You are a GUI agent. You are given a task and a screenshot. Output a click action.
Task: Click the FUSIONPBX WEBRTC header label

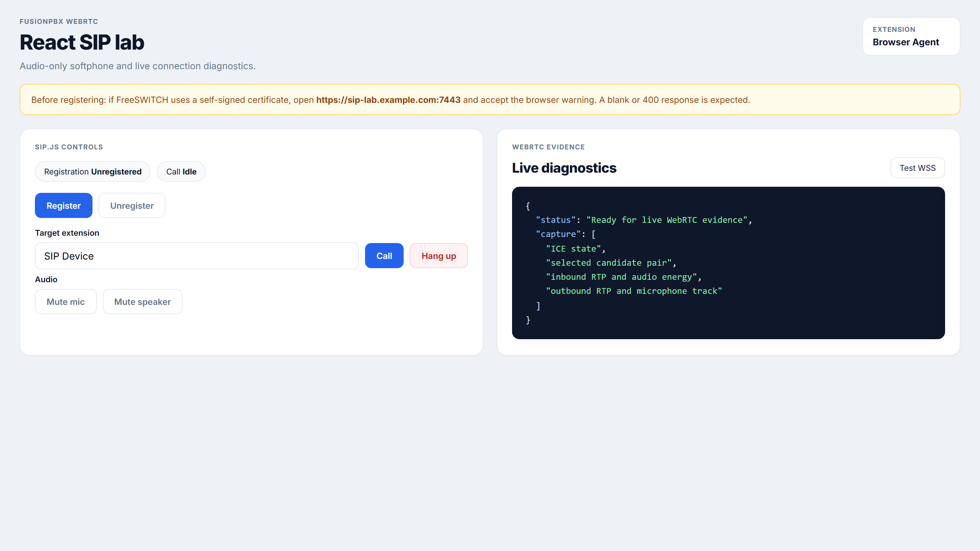(59, 21)
